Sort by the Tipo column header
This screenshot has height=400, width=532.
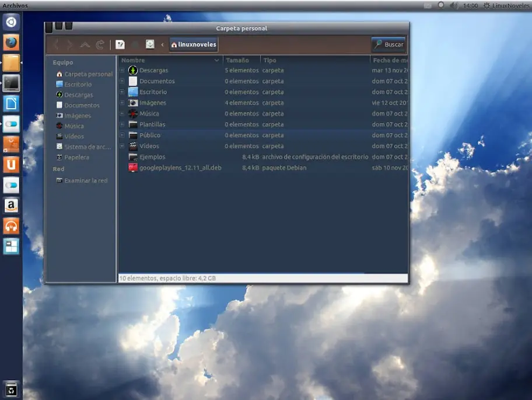(315, 60)
